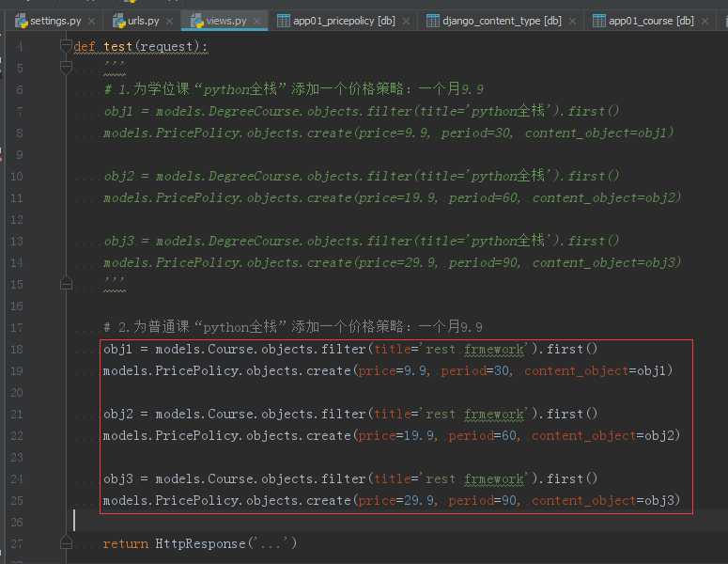The image size is (728, 564).
Task: Open the app01_course [db] tab
Action: click(651, 21)
